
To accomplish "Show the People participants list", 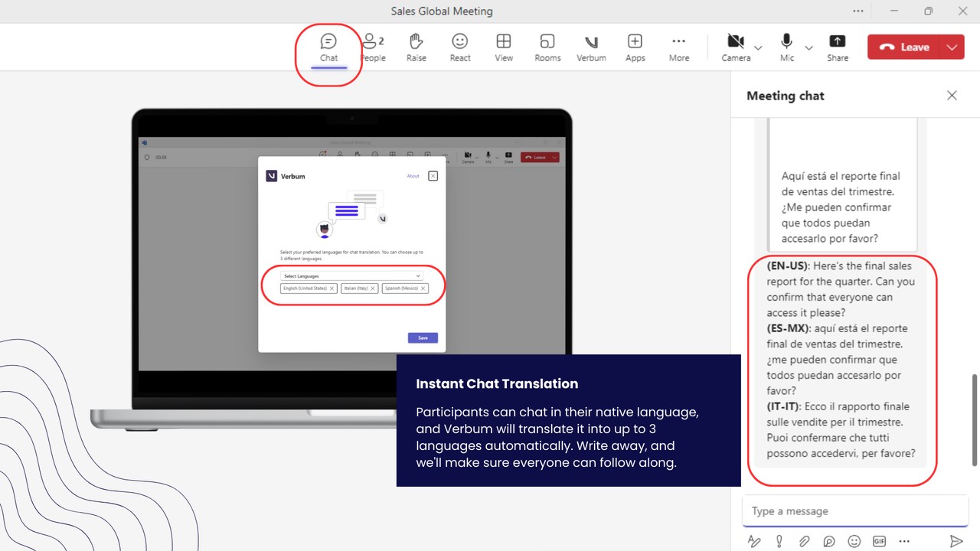I will click(373, 47).
